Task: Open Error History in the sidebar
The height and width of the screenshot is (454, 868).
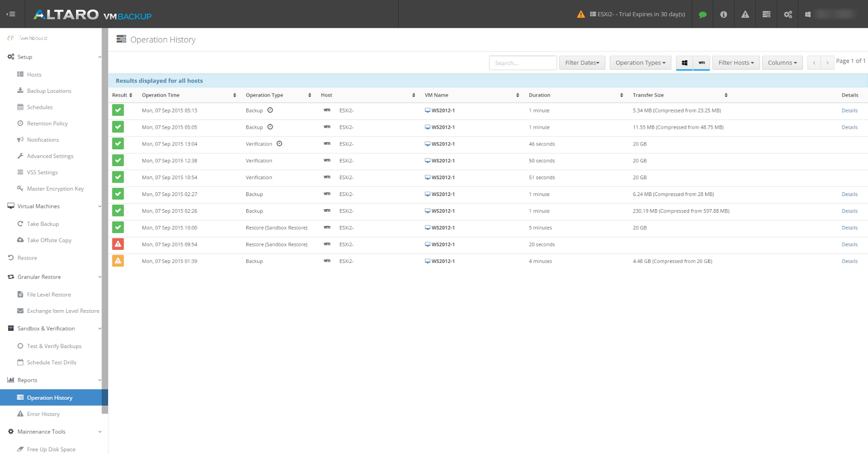Action: click(43, 414)
